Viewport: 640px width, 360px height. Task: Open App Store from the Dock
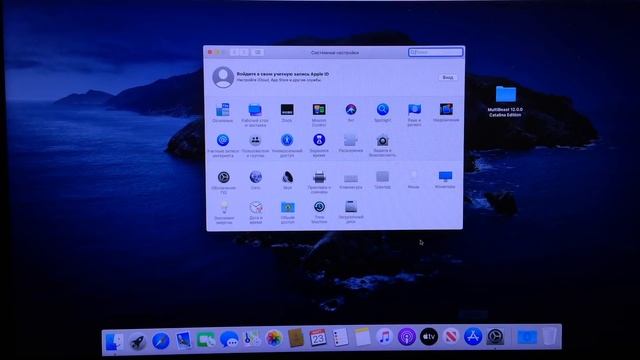473,337
